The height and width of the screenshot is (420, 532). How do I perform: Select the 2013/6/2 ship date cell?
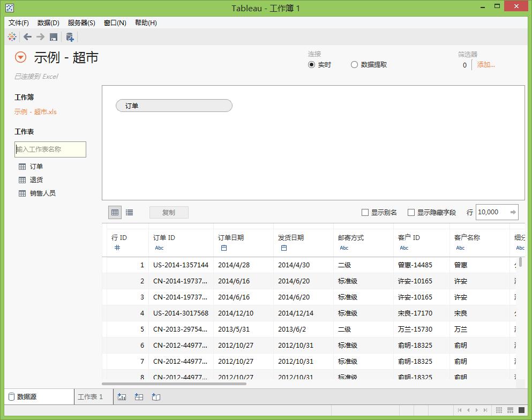[303, 329]
